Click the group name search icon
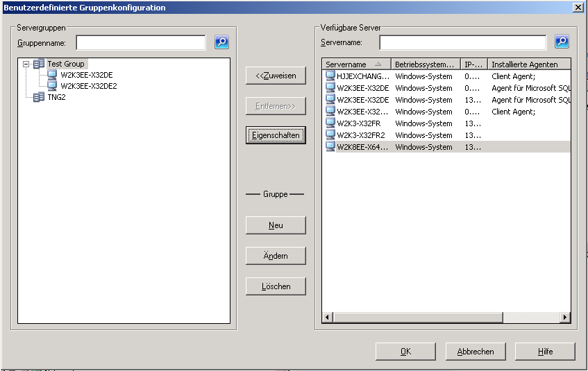The width and height of the screenshot is (588, 371). (221, 42)
